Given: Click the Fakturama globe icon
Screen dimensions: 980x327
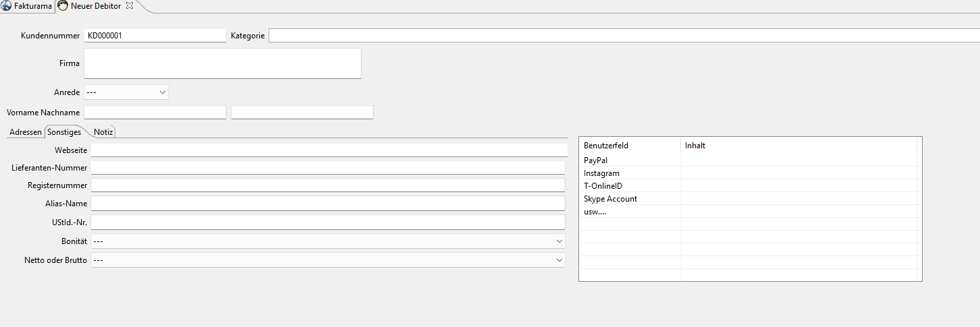Looking at the screenshot, I should (x=7, y=6).
